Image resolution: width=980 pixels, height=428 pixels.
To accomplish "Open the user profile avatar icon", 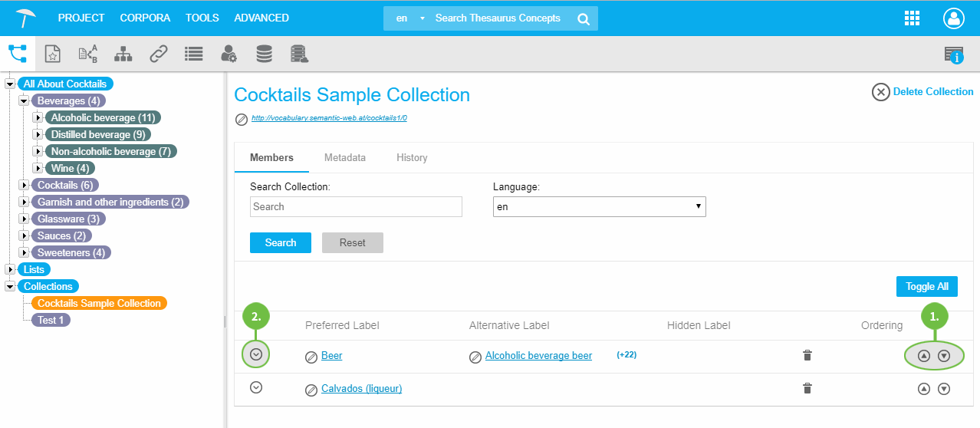I will pos(954,18).
